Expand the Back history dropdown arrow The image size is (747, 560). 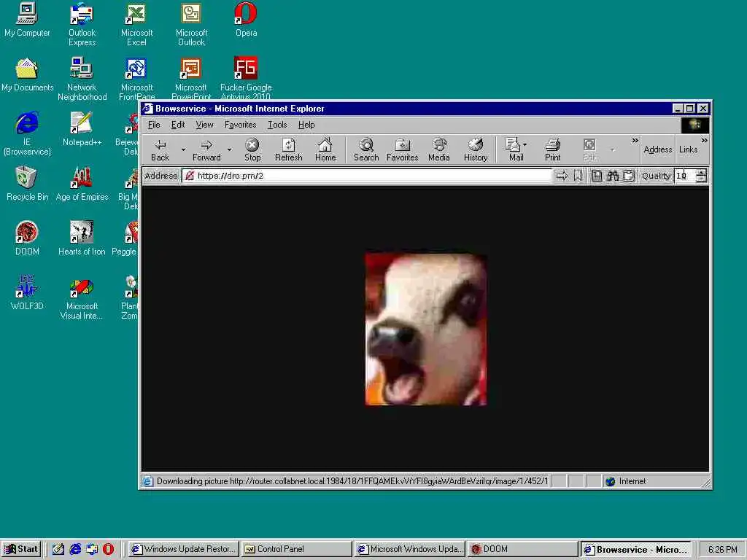[x=183, y=149]
